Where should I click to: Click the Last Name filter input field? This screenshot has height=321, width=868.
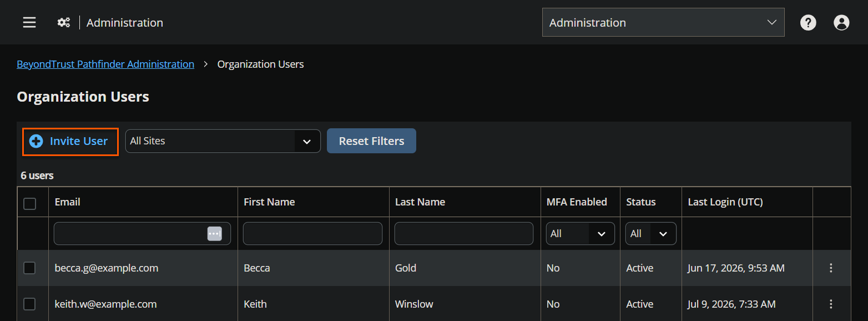coord(464,234)
